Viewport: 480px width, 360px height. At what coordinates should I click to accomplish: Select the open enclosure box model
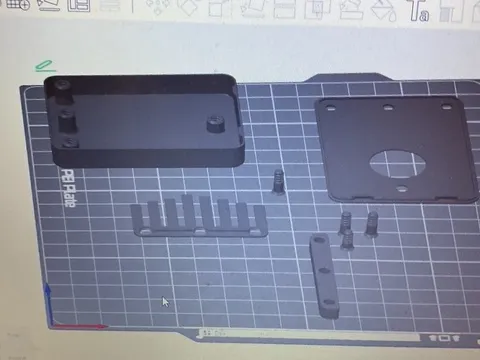click(x=144, y=121)
